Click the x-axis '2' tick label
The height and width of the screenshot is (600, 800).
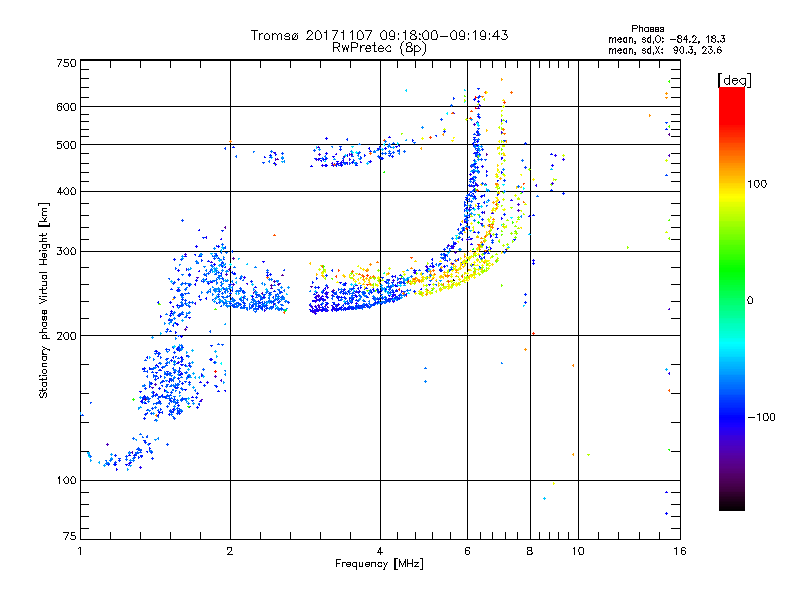230,551
